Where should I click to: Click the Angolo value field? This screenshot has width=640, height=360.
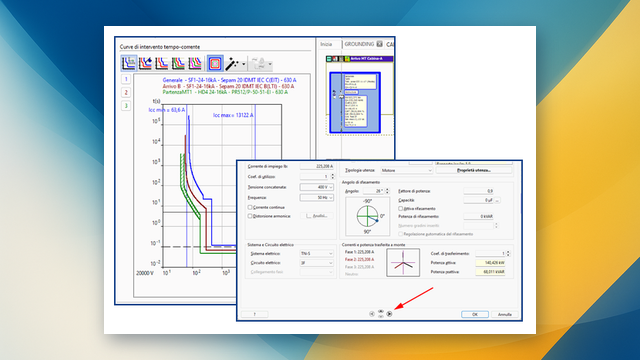(x=373, y=191)
